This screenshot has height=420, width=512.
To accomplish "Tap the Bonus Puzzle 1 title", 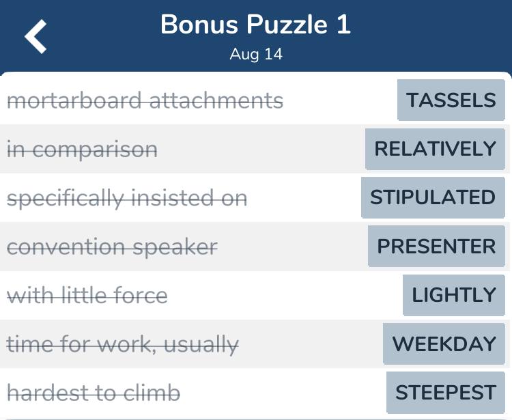I will 255,25.
